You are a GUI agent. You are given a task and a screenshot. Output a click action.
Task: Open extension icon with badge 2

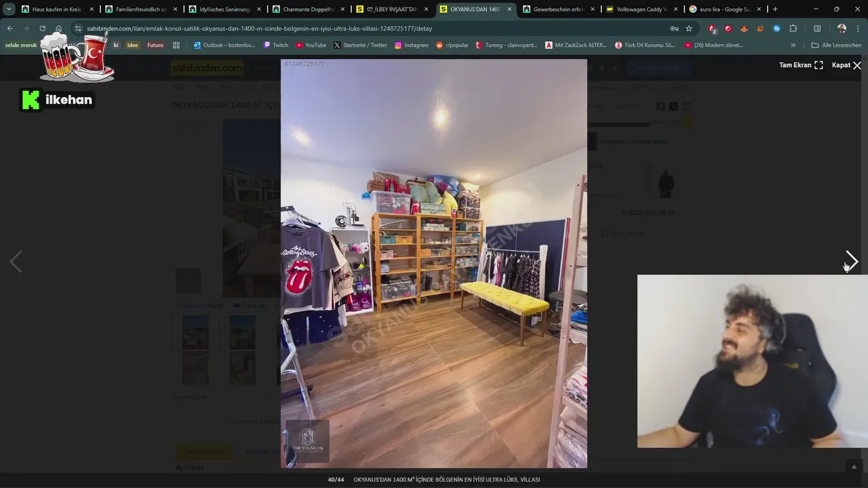pos(712,28)
